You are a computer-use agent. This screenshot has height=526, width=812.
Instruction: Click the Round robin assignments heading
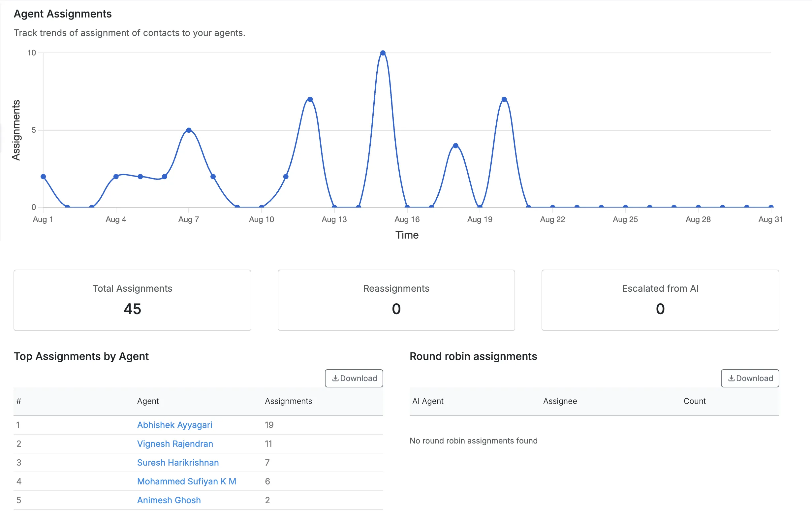click(473, 356)
